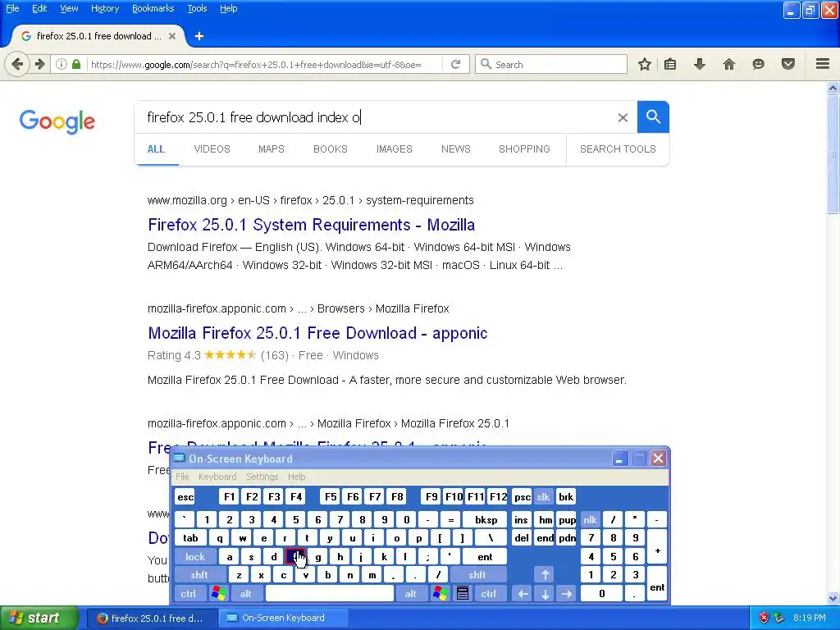The width and height of the screenshot is (840, 630).
Task: Open a new tab with the plus icon
Action: click(x=199, y=36)
